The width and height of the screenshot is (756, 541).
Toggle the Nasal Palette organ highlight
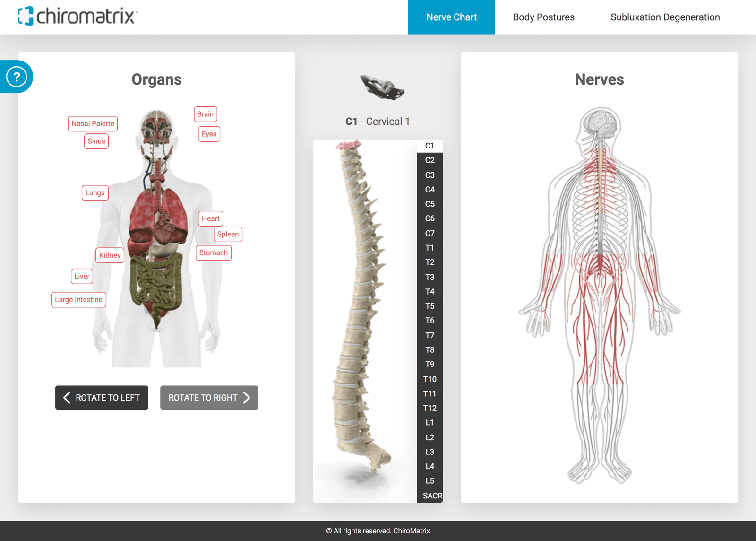(93, 123)
